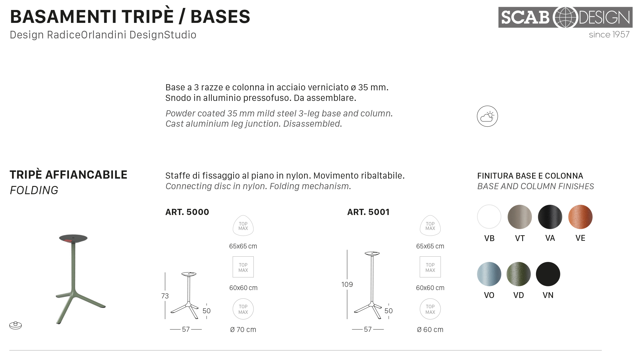Screen dimensions: 636x364
Task: Click the ART. 5000 dimension drawing
Action: 188,296
